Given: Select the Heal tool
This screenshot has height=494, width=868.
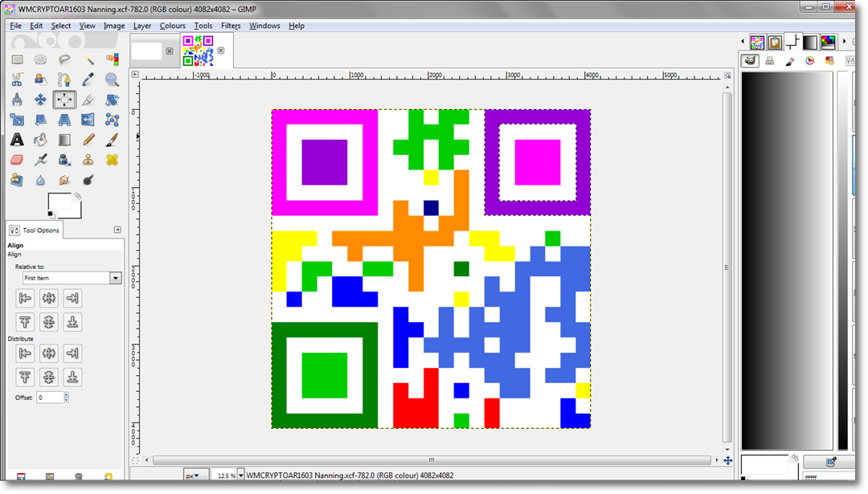Looking at the screenshot, I should (112, 160).
